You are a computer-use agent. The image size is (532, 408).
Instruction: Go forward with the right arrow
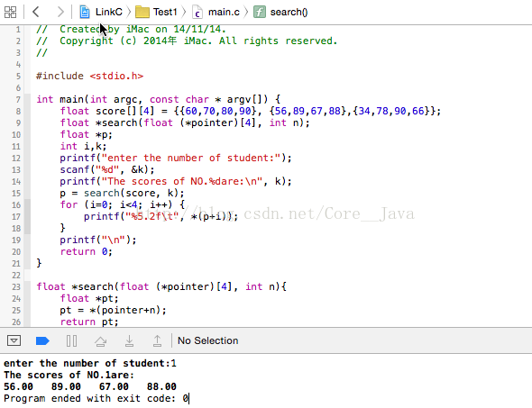(60, 12)
